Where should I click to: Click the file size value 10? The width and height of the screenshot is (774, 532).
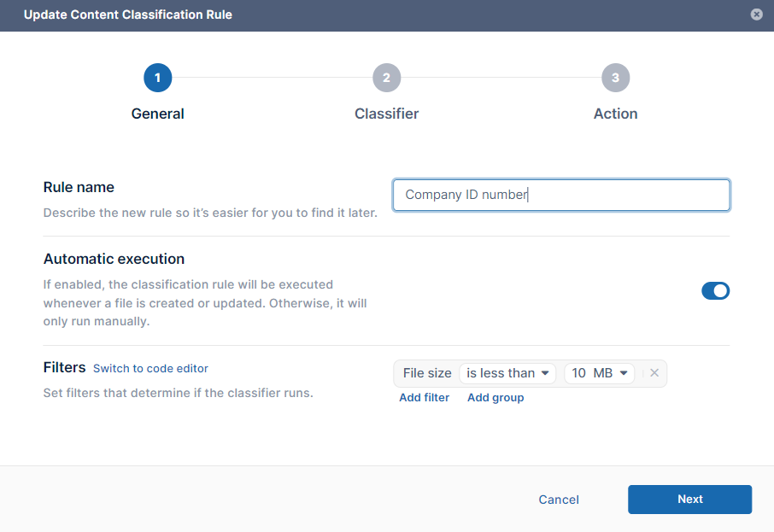coord(578,373)
